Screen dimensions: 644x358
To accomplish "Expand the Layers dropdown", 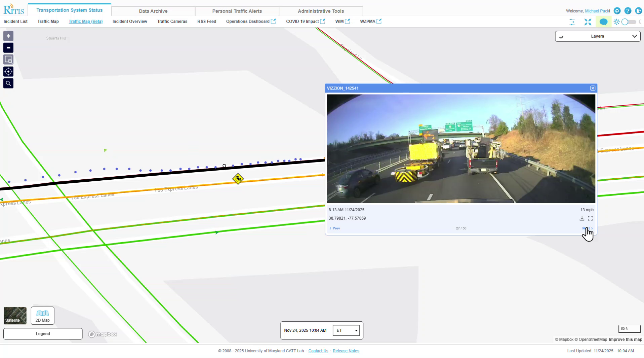I will tap(598, 36).
